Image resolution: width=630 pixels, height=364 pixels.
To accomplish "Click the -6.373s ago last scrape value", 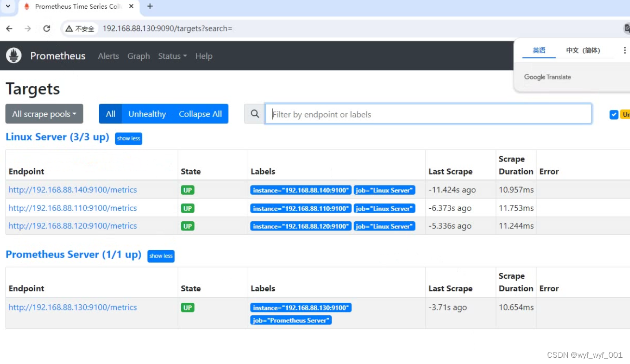I will tap(450, 208).
